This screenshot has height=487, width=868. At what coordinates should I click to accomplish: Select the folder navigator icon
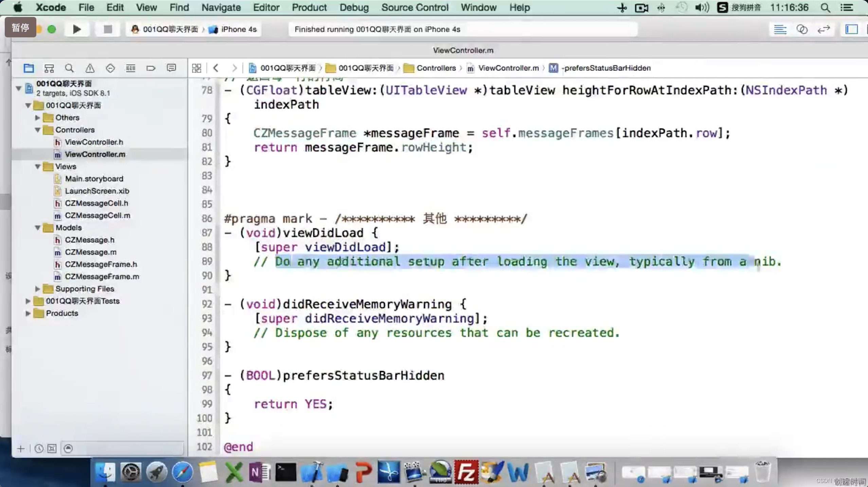(x=29, y=67)
